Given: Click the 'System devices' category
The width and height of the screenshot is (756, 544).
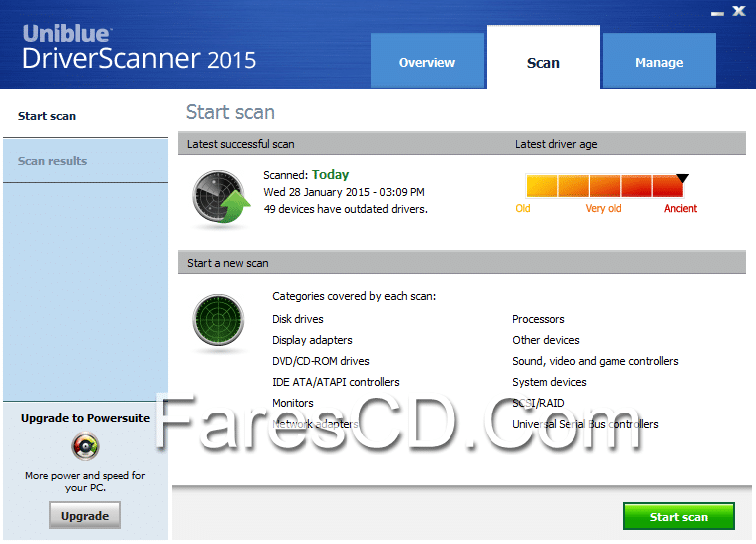Looking at the screenshot, I should click(x=549, y=382).
